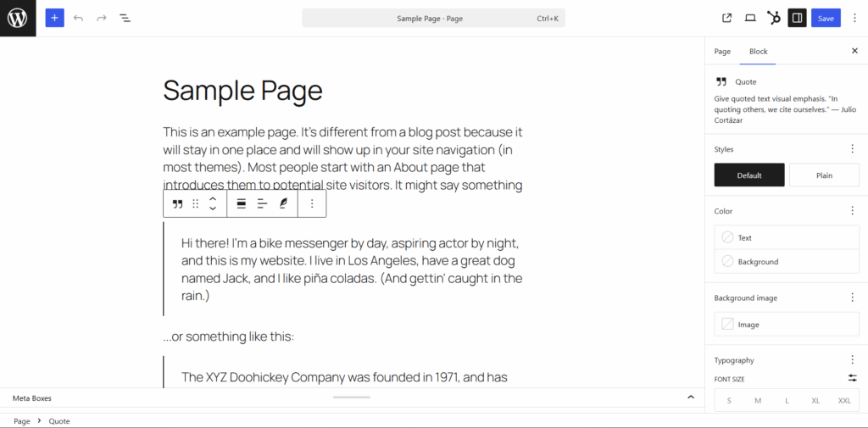
Task: Click Quote in the breadcrumb
Action: point(59,421)
